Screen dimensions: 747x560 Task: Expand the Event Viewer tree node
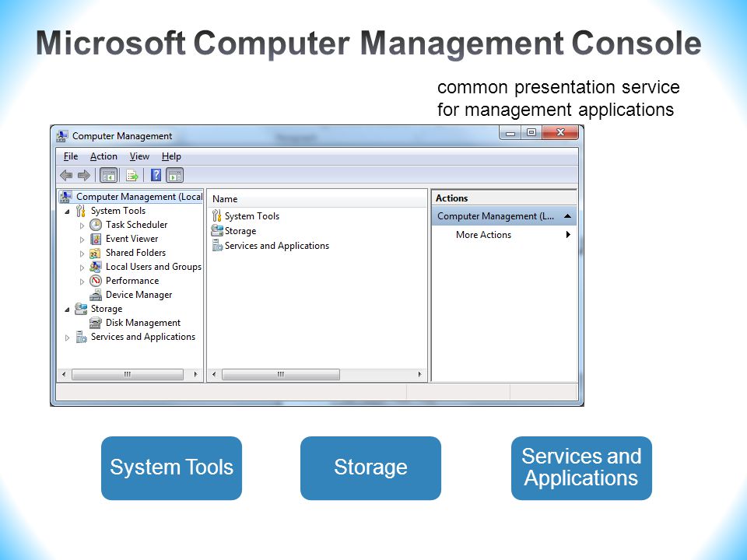pos(82,240)
